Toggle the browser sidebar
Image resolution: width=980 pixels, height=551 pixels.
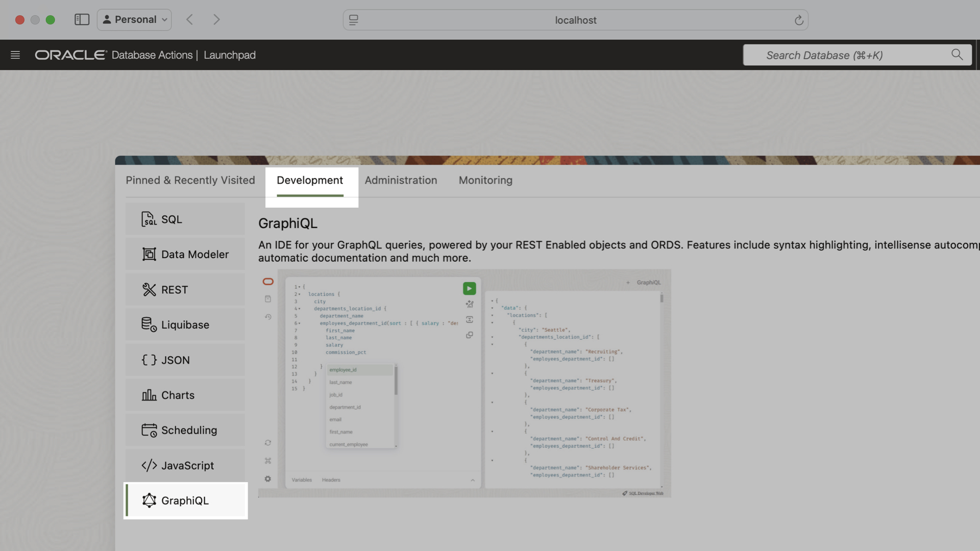point(82,19)
